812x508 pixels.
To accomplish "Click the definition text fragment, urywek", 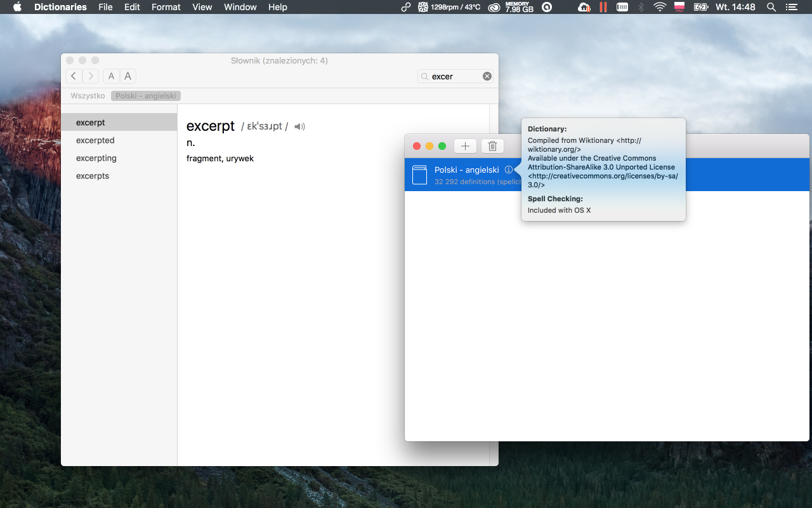I will click(220, 158).
